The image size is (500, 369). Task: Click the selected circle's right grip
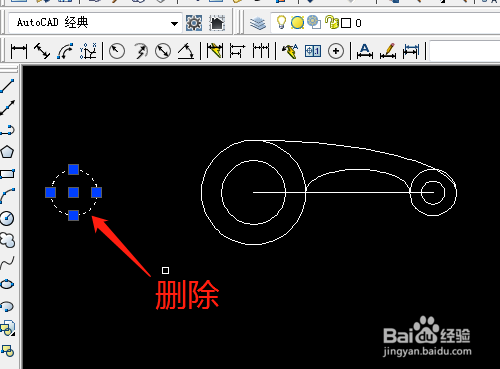(96, 192)
